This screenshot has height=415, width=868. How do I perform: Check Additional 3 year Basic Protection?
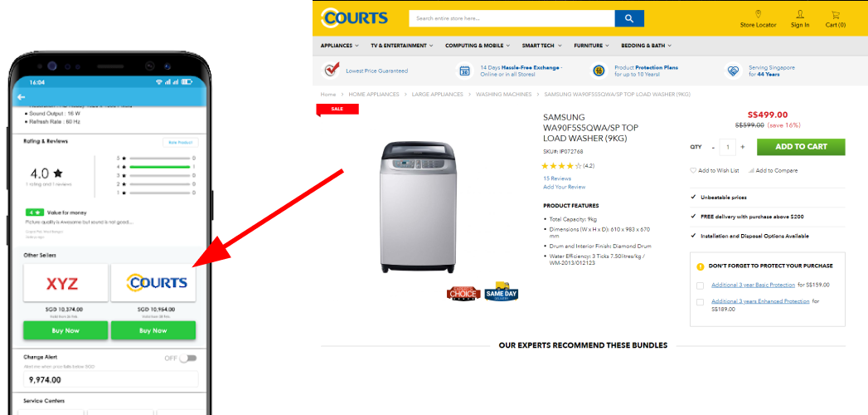click(x=701, y=286)
